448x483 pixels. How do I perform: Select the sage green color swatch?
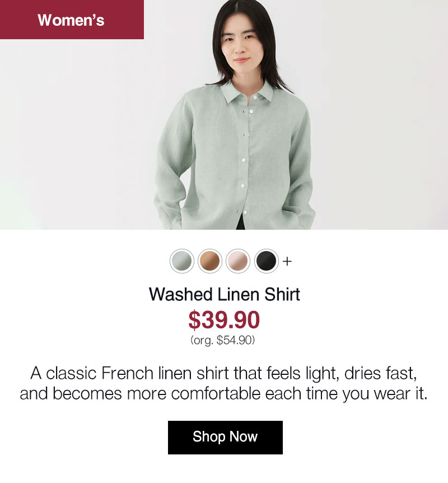[x=182, y=261]
